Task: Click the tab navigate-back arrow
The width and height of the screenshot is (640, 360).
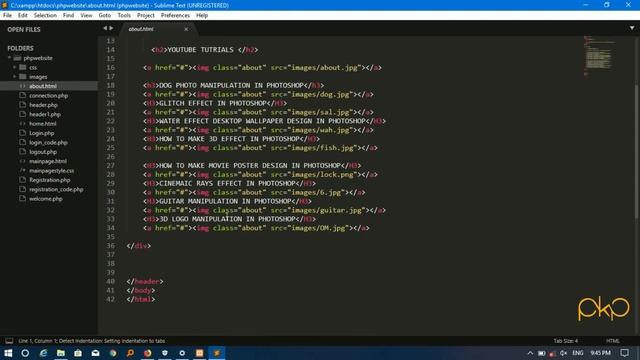Action: [x=105, y=28]
